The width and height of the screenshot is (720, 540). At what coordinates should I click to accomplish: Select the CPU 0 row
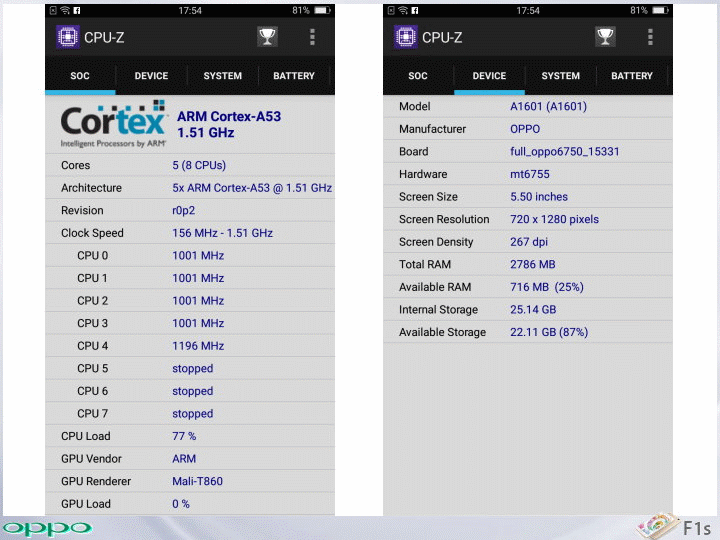(190, 255)
